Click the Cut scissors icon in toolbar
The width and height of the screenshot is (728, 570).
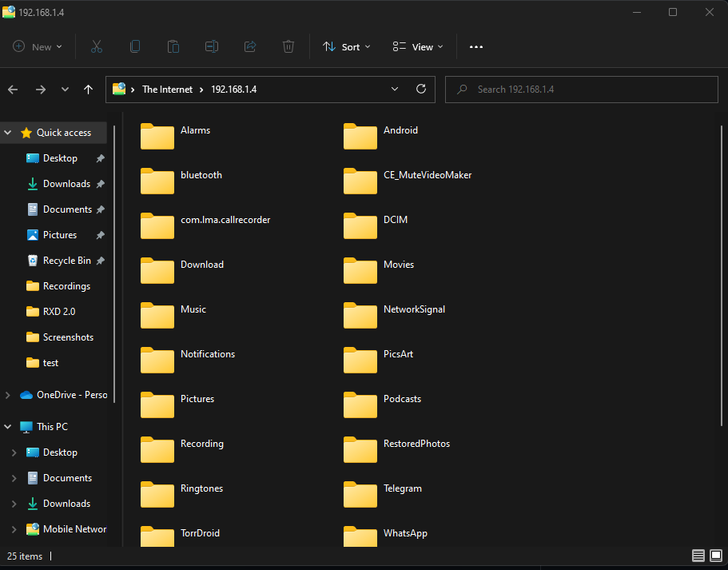pyautogui.click(x=97, y=46)
